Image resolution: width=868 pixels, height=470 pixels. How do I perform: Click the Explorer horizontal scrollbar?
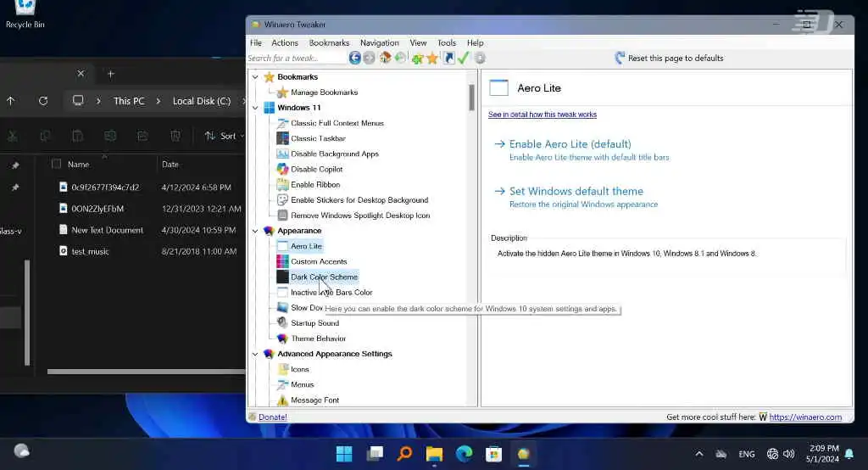[146, 372]
